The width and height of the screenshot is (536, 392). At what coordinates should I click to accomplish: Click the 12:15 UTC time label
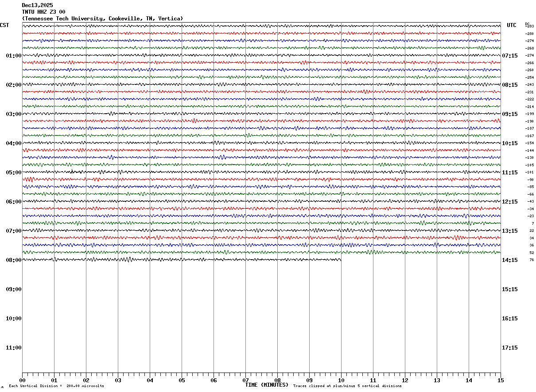click(x=509, y=202)
